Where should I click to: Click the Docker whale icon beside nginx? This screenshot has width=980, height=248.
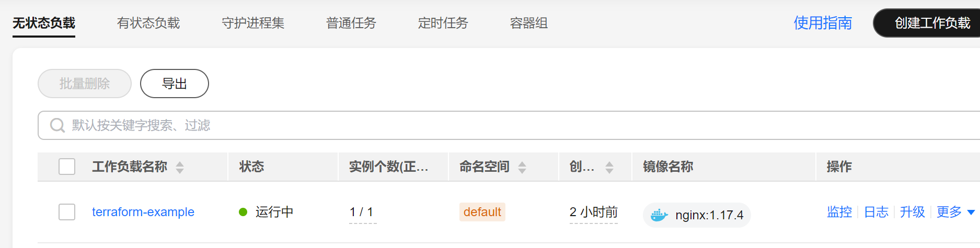coord(659,215)
